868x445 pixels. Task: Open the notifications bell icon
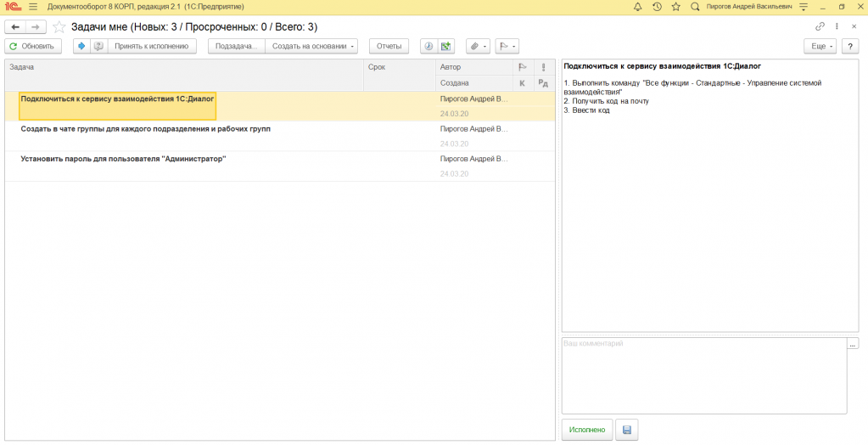point(637,7)
